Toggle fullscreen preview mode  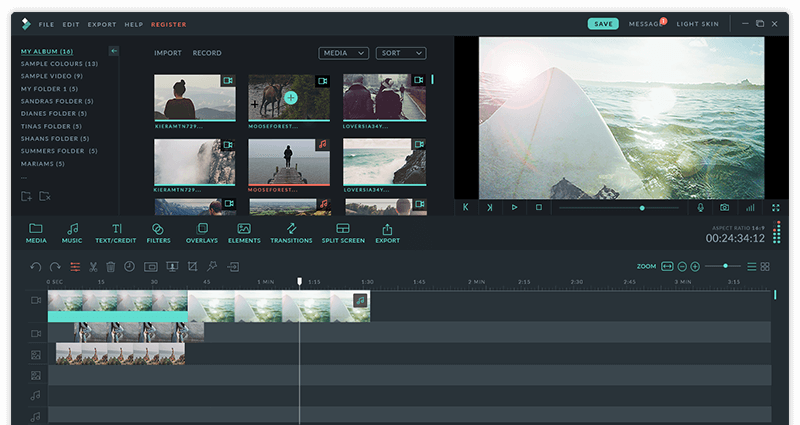pos(775,208)
